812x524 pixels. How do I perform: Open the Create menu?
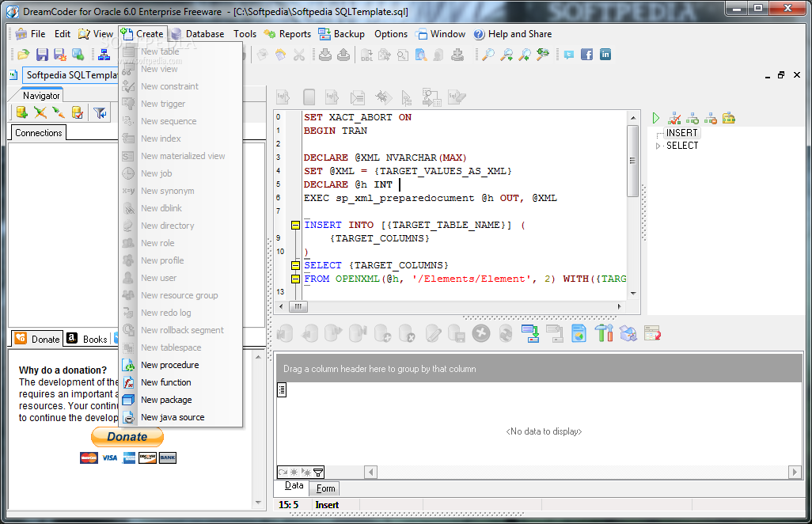pyautogui.click(x=143, y=34)
